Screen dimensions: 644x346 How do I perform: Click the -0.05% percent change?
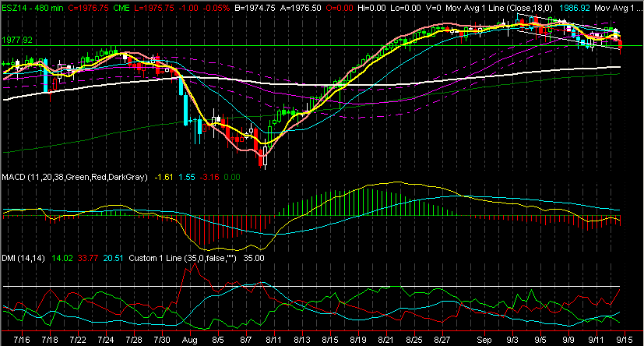pyautogui.click(x=216, y=8)
